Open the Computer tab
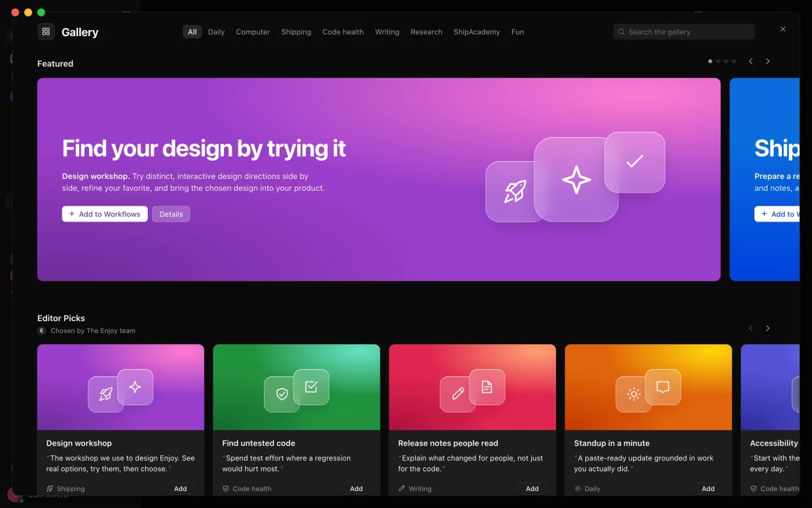Screen dimensions: 812x508 coord(253,31)
